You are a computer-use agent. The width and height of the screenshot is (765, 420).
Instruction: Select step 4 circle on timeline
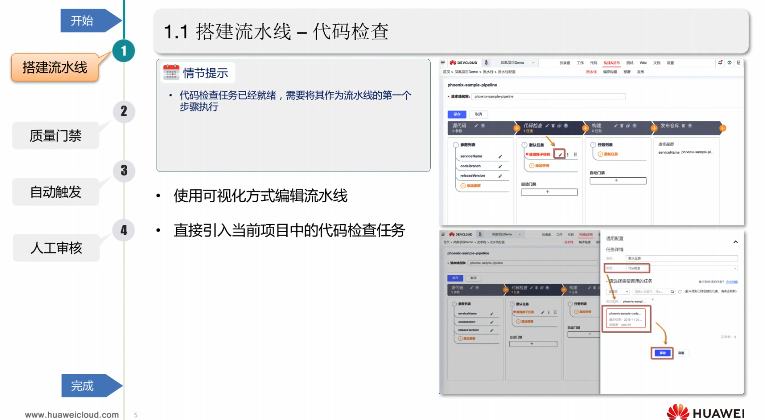click(124, 230)
